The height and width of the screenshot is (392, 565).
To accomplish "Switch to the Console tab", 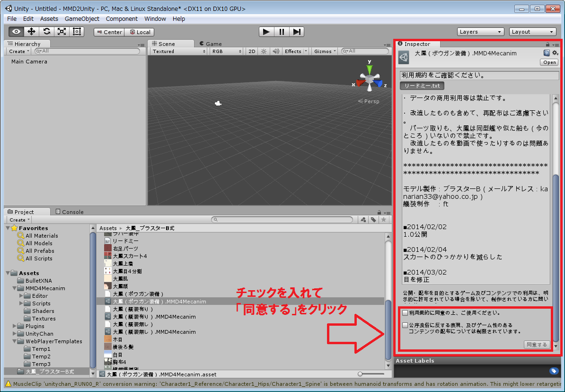I will (x=69, y=212).
